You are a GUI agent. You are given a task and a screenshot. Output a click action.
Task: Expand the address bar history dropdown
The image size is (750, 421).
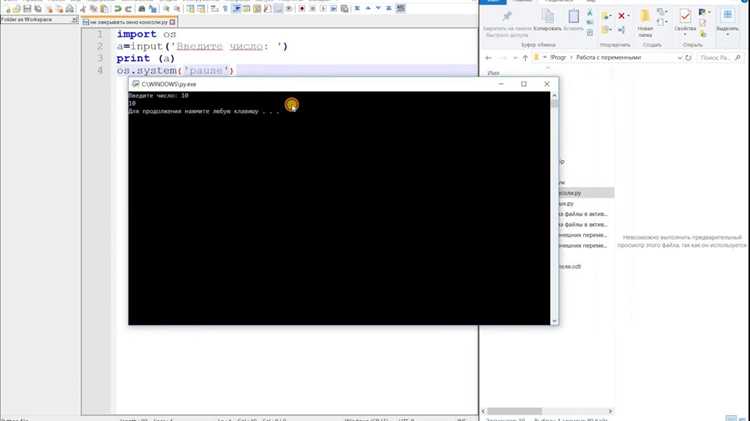680,58
